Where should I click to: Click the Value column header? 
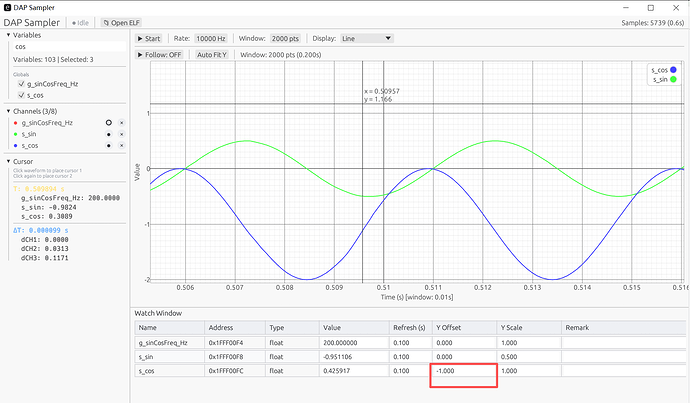tap(354, 327)
